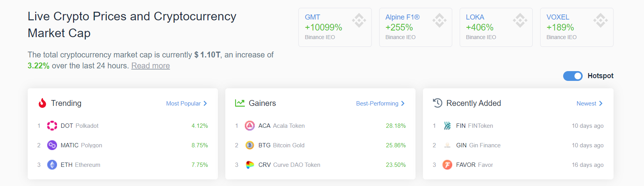Click the Gainers chart icon
Viewport: 644px width, 186px height.
(x=239, y=103)
